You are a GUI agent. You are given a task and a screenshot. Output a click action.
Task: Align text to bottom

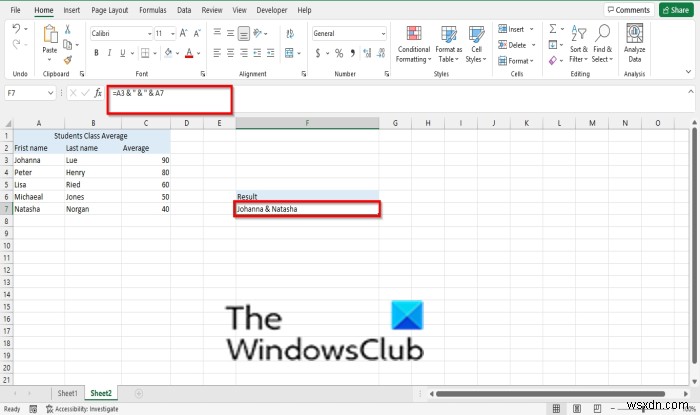pos(244,33)
